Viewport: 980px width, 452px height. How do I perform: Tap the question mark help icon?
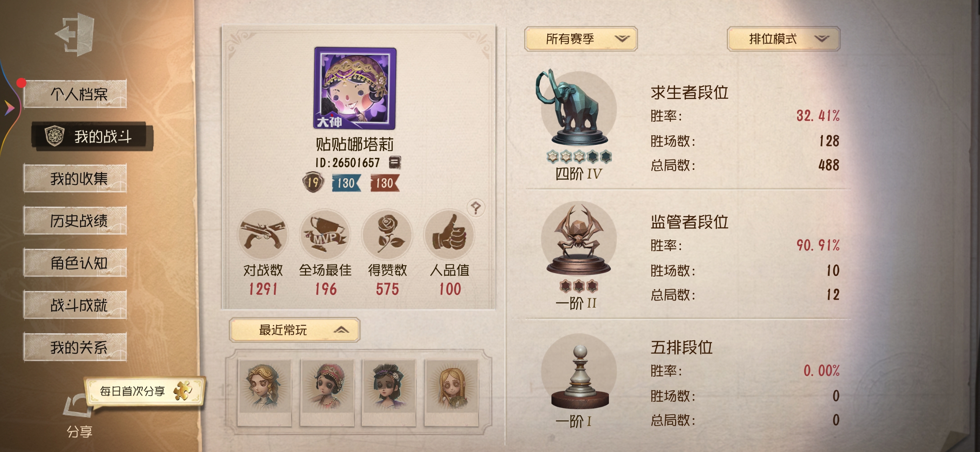pyautogui.click(x=476, y=208)
